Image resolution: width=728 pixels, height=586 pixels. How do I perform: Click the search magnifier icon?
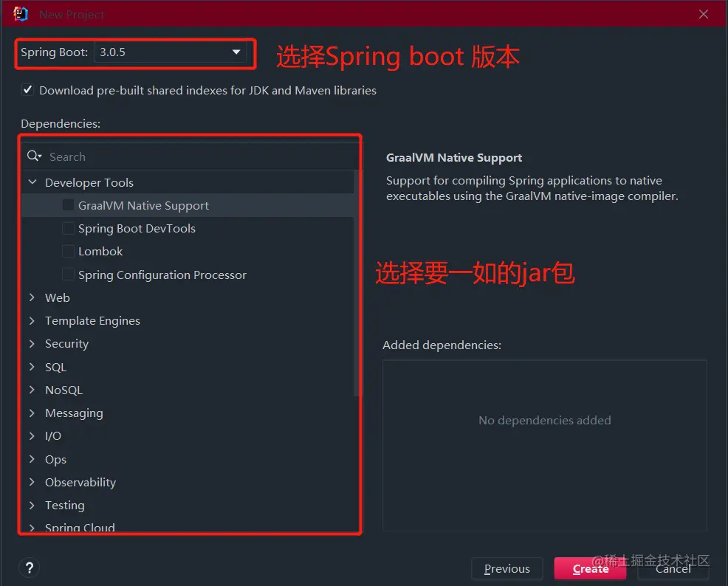point(34,156)
